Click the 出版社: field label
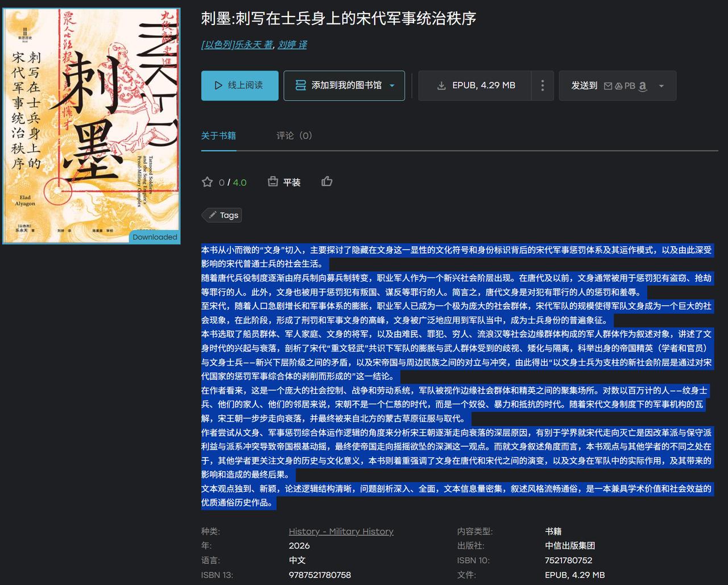Screen dimensions: 728x585 [471, 546]
